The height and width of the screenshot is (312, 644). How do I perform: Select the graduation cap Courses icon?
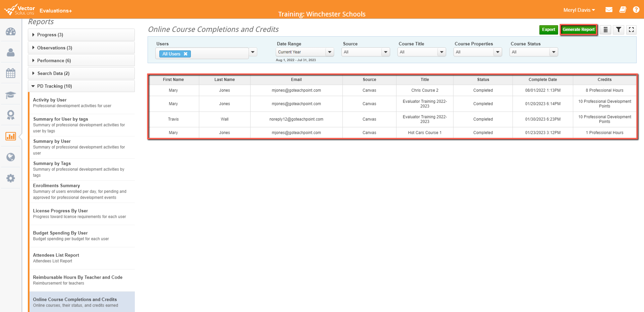[10, 95]
